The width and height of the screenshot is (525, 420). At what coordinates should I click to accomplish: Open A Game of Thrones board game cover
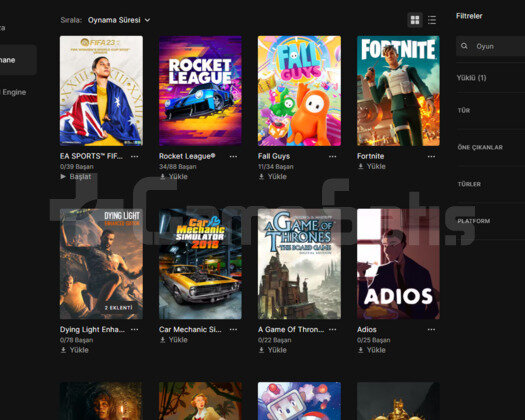pos(299,264)
